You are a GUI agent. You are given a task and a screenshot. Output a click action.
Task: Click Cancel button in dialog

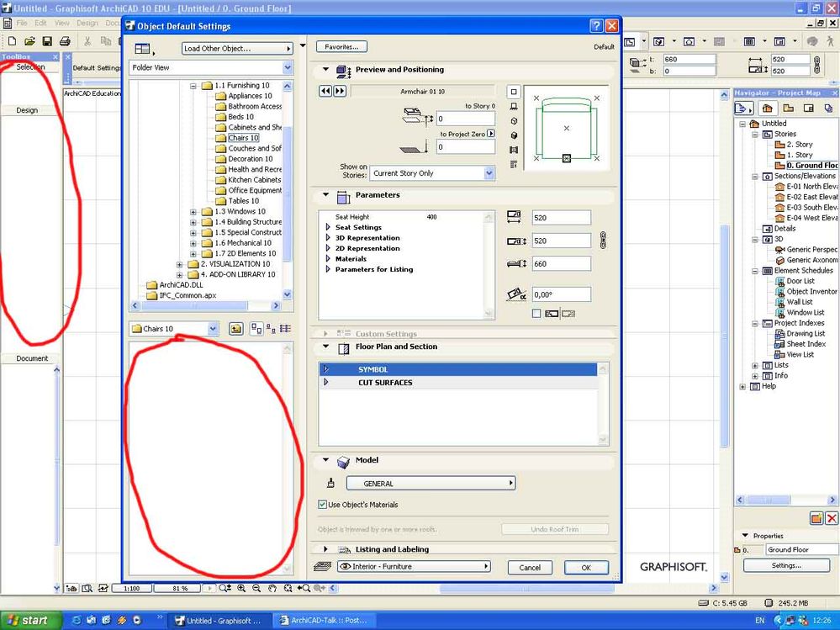(529, 567)
